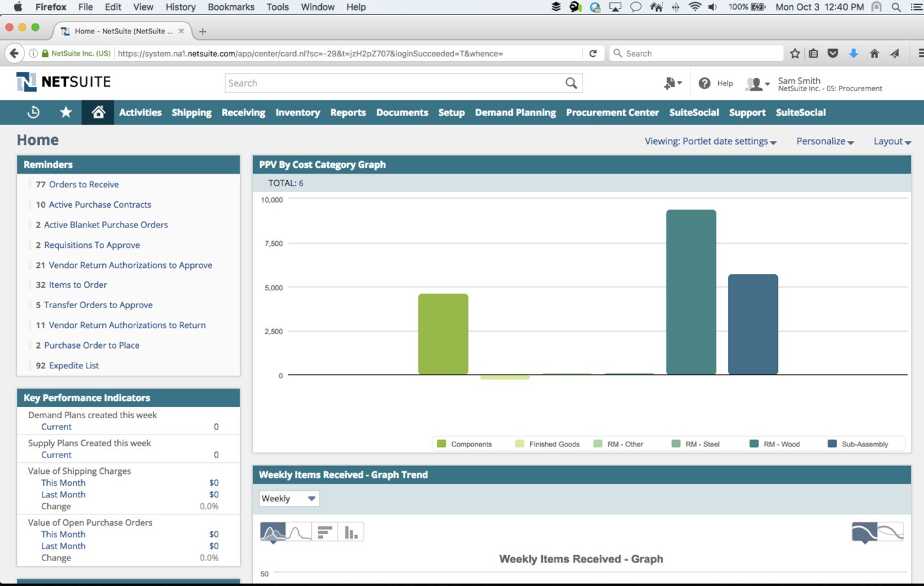Open the Create New icon menu

672,83
